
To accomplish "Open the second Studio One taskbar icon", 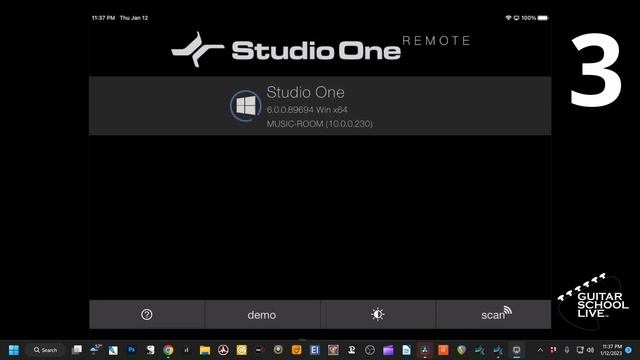I will click(498, 350).
